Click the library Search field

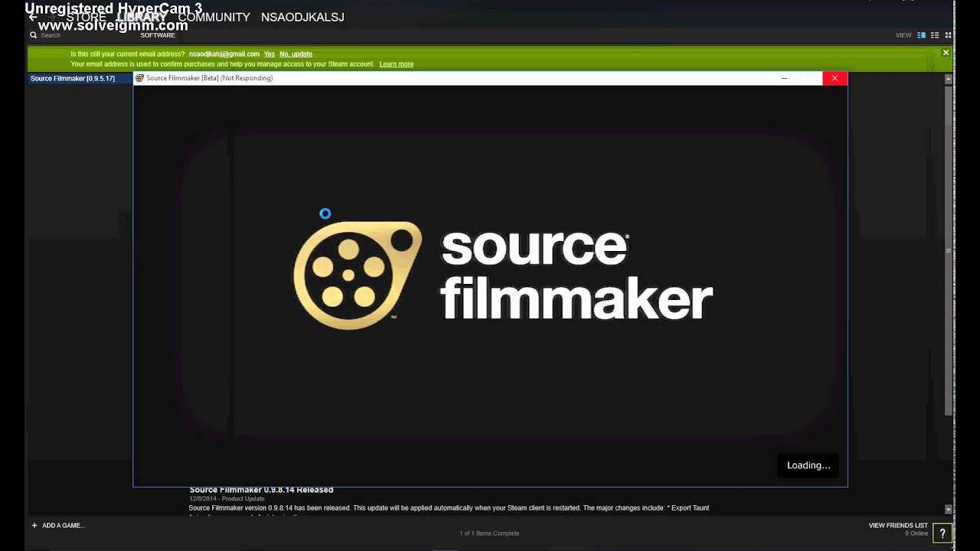click(77, 35)
